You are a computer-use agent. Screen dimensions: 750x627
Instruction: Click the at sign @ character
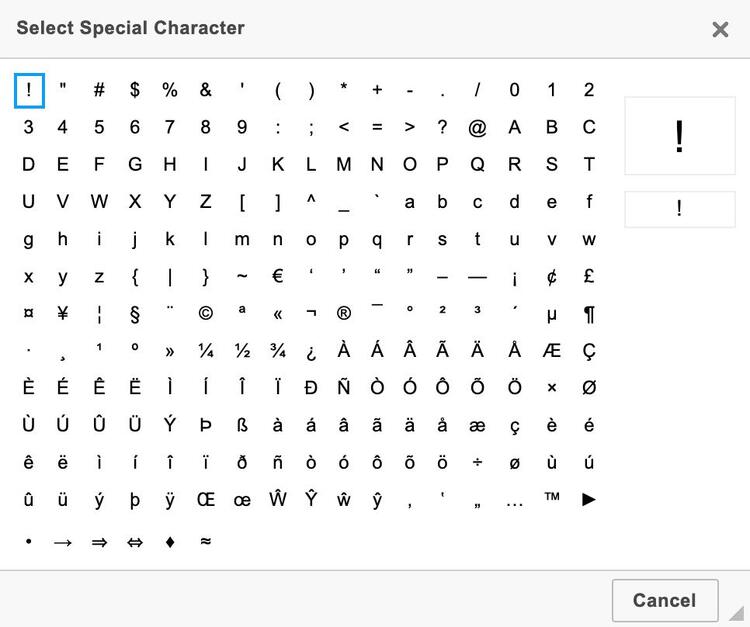point(477,127)
